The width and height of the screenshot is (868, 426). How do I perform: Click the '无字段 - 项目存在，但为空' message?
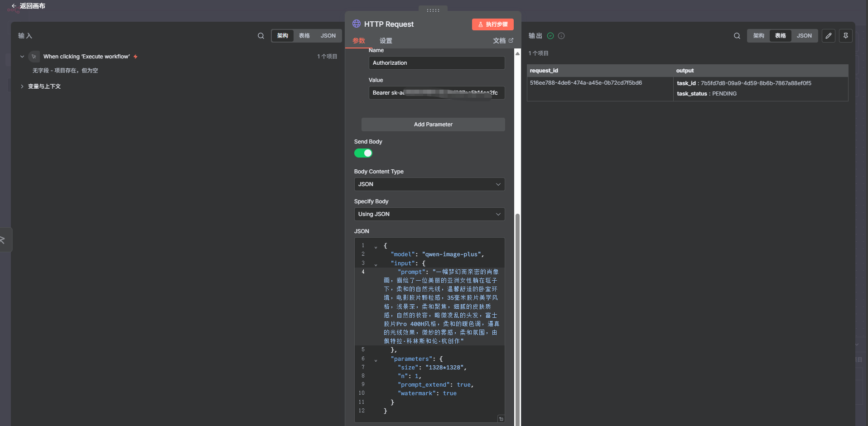tap(65, 71)
